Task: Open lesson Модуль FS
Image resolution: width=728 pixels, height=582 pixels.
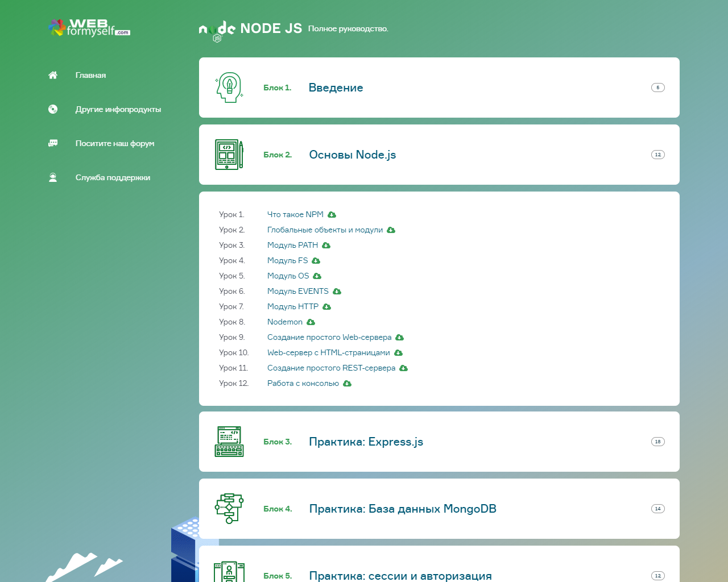Action: coord(287,260)
